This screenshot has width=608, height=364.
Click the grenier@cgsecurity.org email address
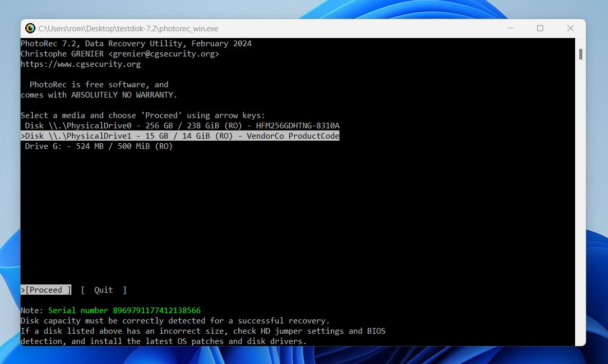click(164, 54)
